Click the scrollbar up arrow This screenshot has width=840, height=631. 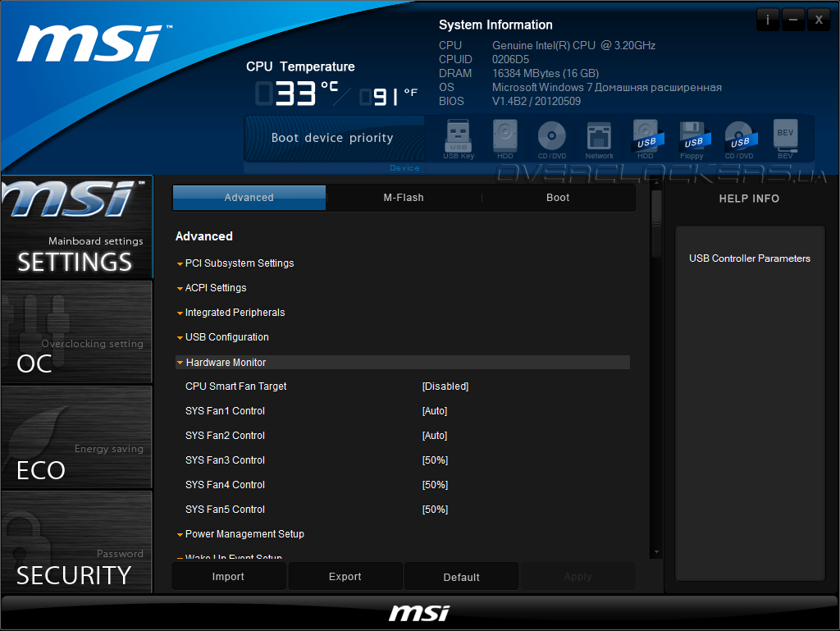point(656,183)
